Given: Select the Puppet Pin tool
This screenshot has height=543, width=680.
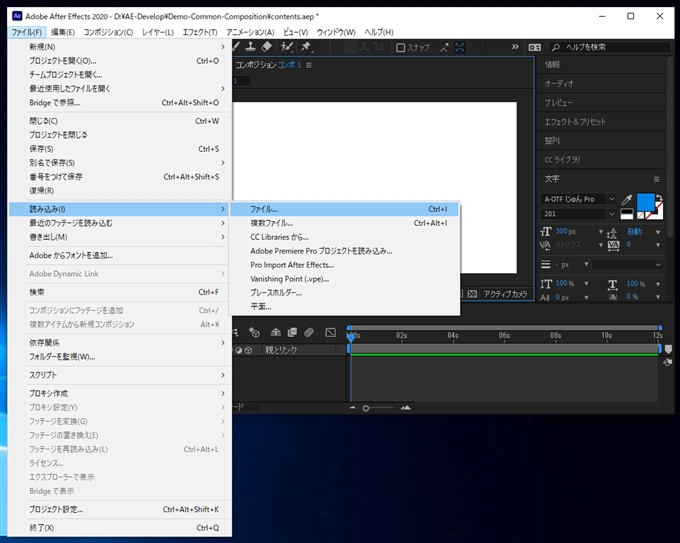Looking at the screenshot, I should (x=306, y=46).
